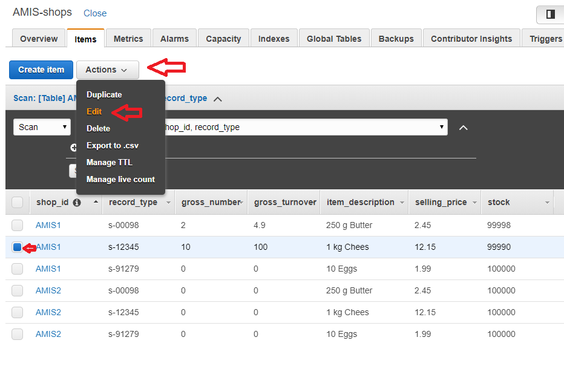Open selling_price column dropdown arrow
564x392 pixels.
[x=475, y=203]
